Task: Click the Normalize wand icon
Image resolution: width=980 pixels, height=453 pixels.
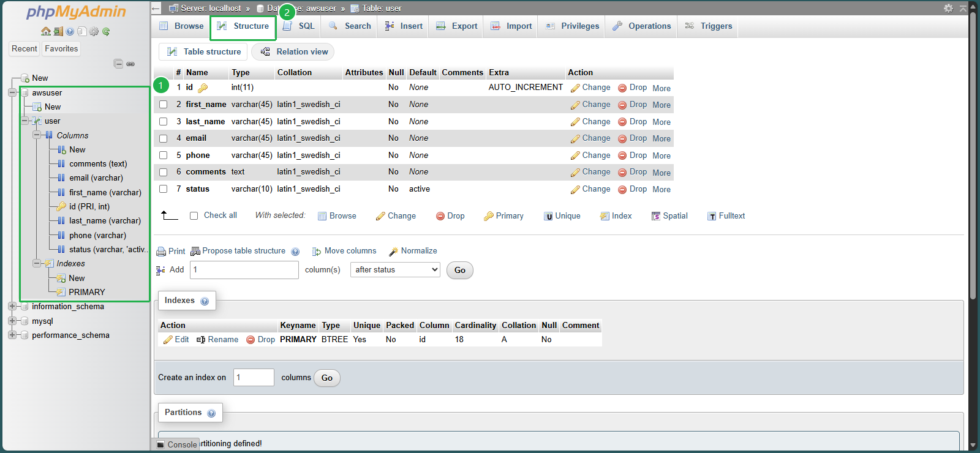Action: [393, 252]
